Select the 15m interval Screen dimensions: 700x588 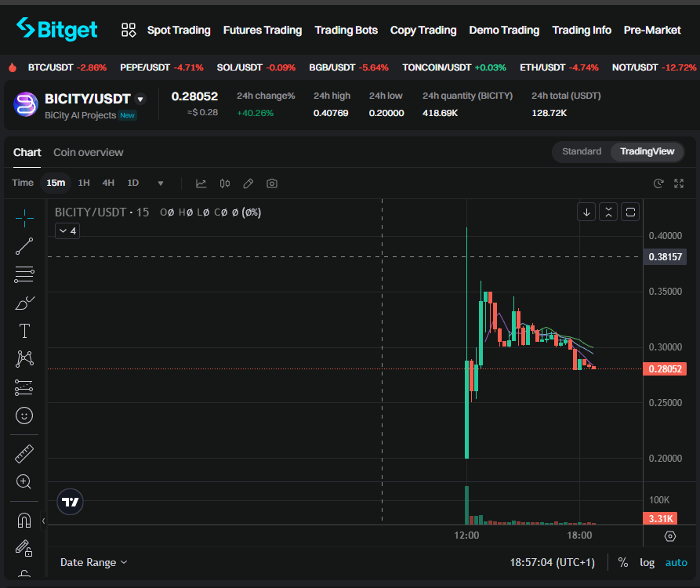(56, 183)
